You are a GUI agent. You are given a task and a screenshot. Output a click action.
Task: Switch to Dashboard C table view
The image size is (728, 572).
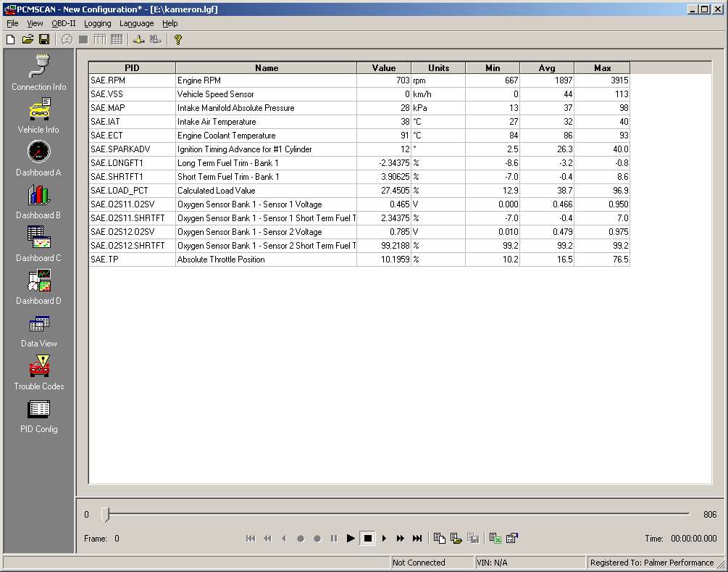tap(39, 244)
